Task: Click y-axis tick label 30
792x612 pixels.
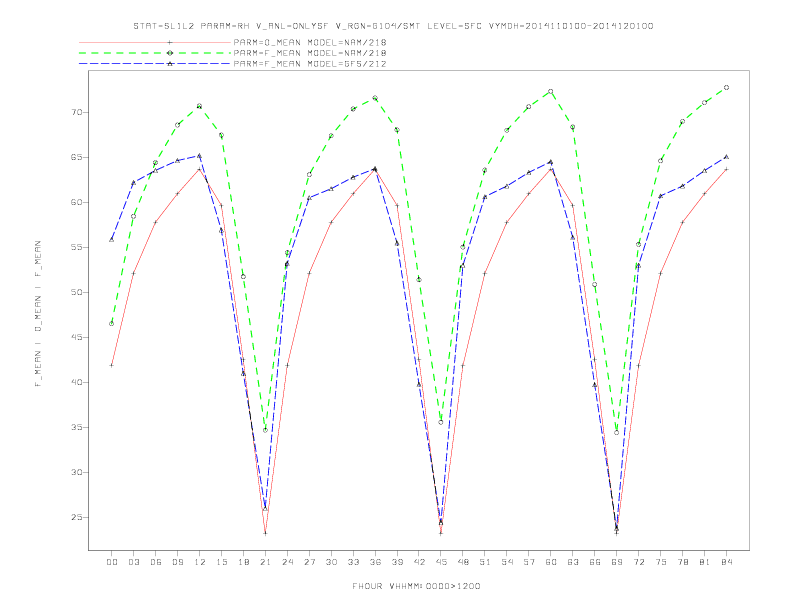Action: 77,472
